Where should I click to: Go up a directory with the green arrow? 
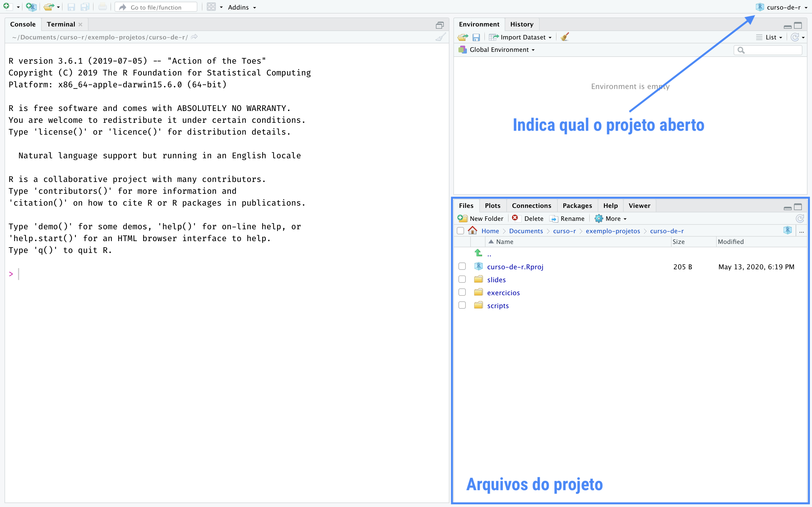click(478, 253)
